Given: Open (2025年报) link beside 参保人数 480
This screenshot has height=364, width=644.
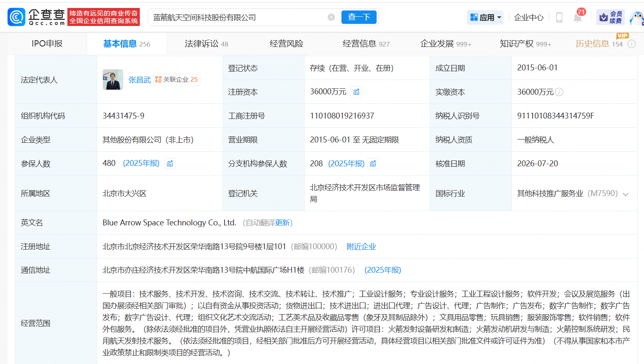Looking at the screenshot, I should click(141, 163).
